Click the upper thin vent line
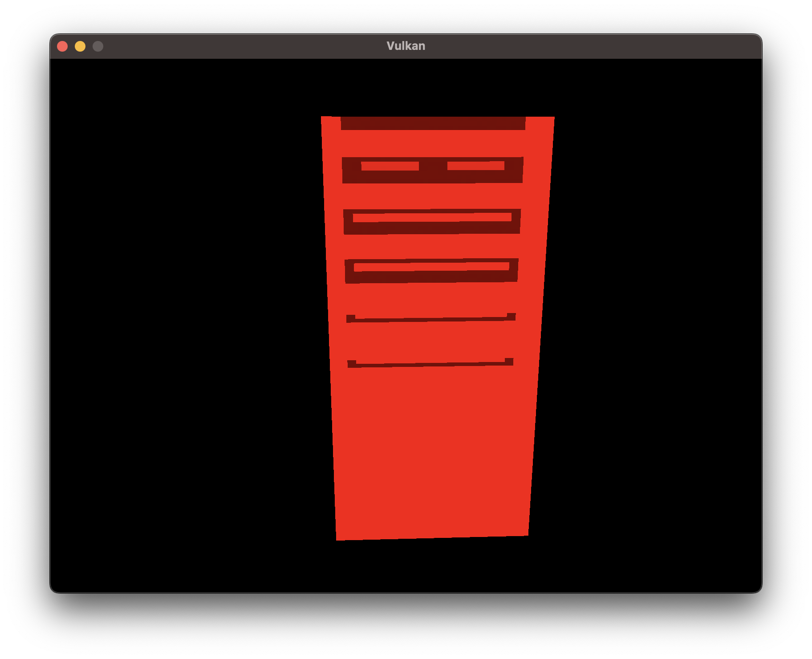Screen dimensions: 812x659 tap(431, 318)
